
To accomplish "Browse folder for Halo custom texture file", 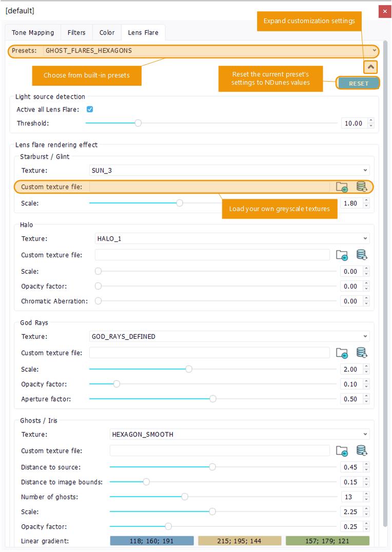I will (x=342, y=255).
